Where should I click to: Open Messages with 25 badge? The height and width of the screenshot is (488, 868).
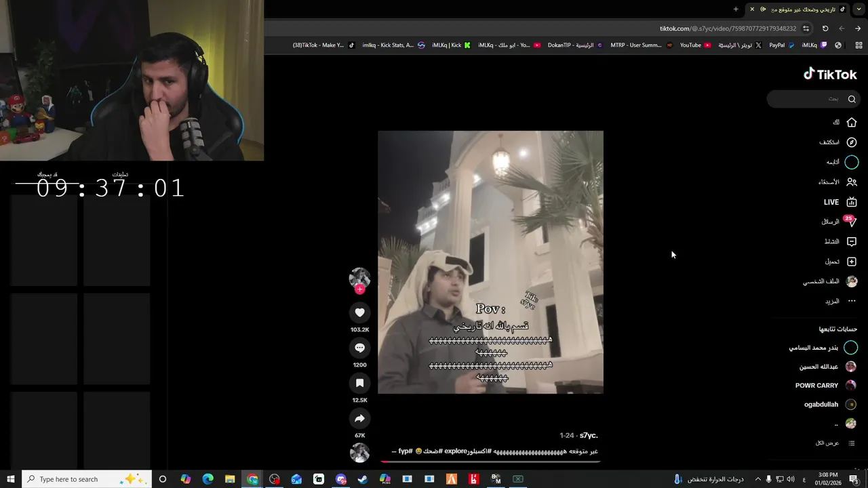click(850, 222)
